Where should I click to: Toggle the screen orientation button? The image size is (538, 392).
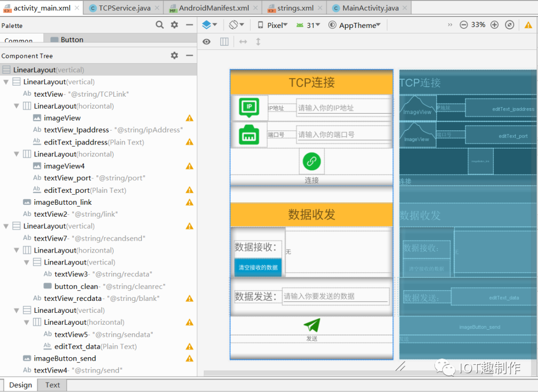pyautogui.click(x=236, y=25)
